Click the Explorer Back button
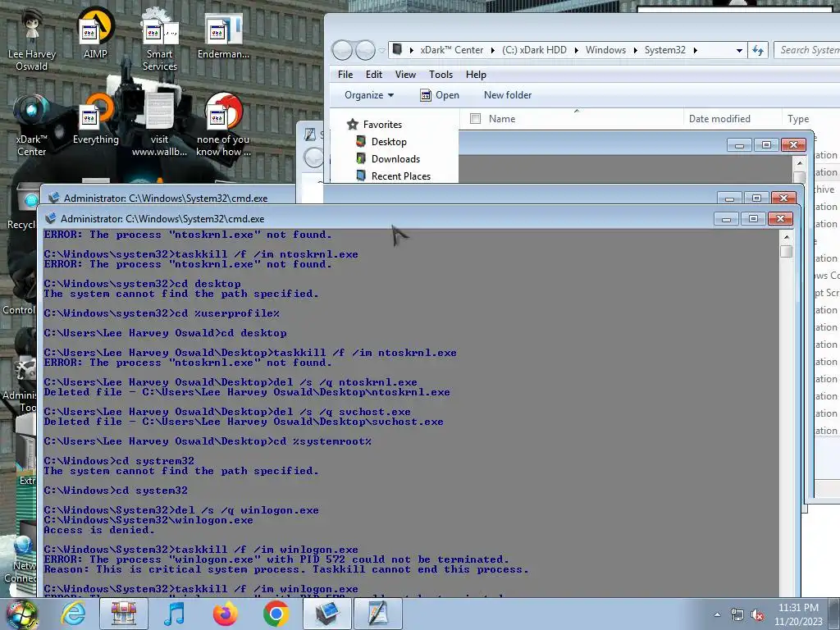Screen dimensions: 840x630 coord(342,50)
